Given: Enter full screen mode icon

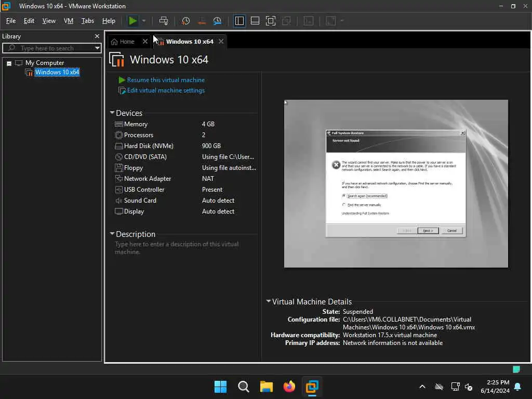Looking at the screenshot, I should click(x=270, y=21).
